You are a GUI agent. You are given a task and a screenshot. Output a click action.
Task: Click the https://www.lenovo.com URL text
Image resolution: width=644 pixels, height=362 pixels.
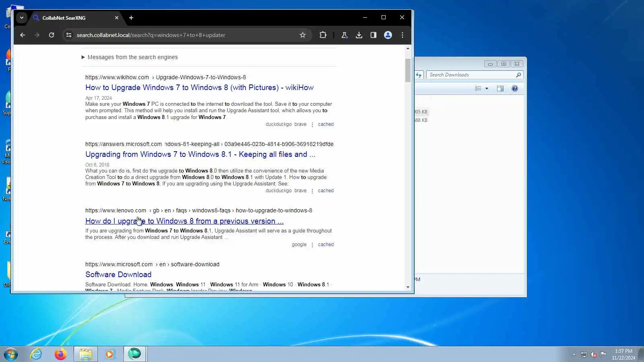pos(116,210)
